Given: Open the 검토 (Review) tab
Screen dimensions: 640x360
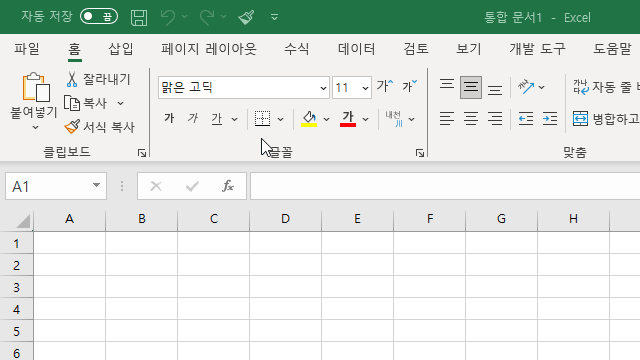Looking at the screenshot, I should [x=416, y=49].
